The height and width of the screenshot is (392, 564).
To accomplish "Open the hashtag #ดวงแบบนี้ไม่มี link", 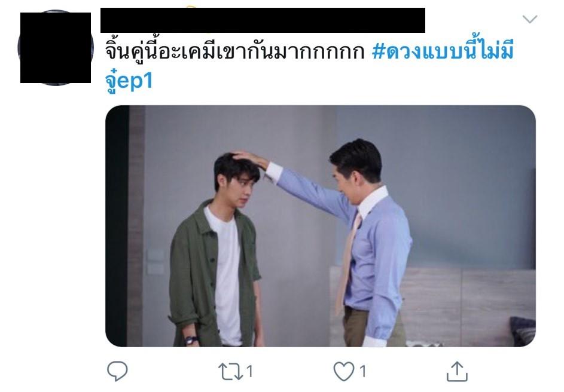I will (443, 51).
